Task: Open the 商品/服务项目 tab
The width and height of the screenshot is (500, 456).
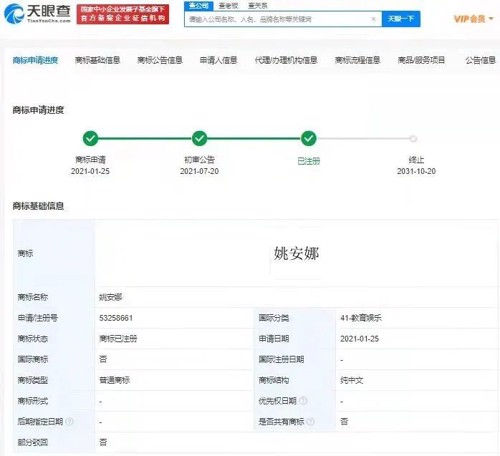Action: click(421, 60)
